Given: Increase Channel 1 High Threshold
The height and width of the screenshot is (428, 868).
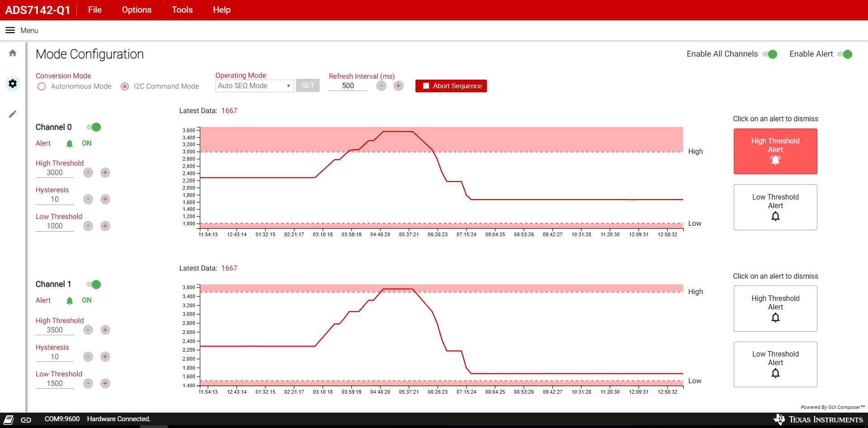Looking at the screenshot, I should point(105,330).
